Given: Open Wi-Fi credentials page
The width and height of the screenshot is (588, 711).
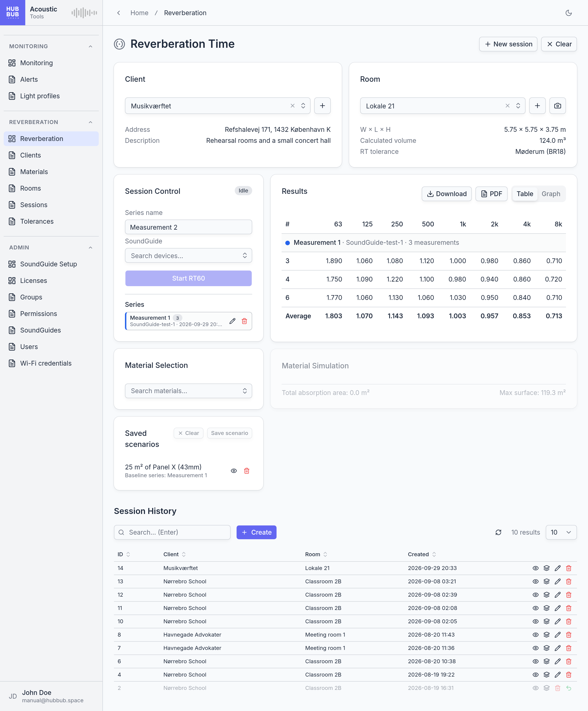Looking at the screenshot, I should tap(51, 363).
